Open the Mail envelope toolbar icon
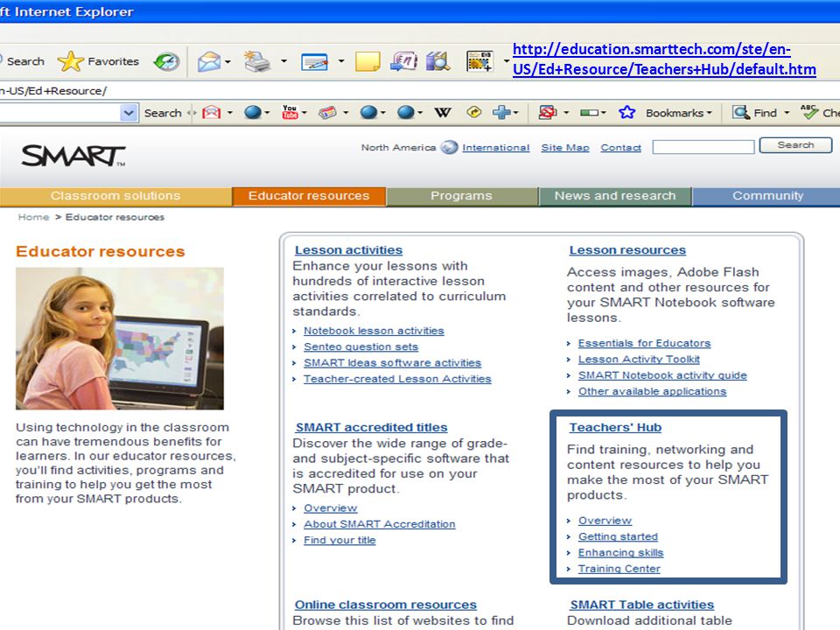This screenshot has height=630, width=840. 208,61
